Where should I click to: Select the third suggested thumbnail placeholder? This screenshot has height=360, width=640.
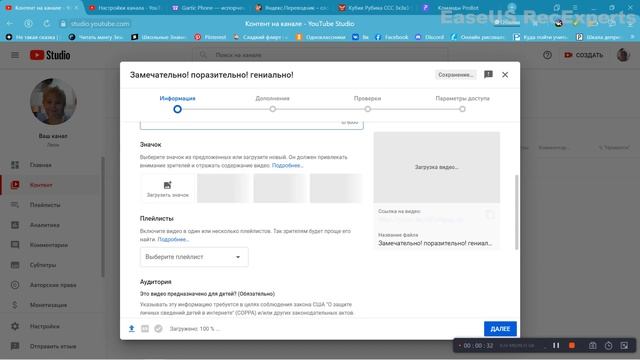click(336, 188)
